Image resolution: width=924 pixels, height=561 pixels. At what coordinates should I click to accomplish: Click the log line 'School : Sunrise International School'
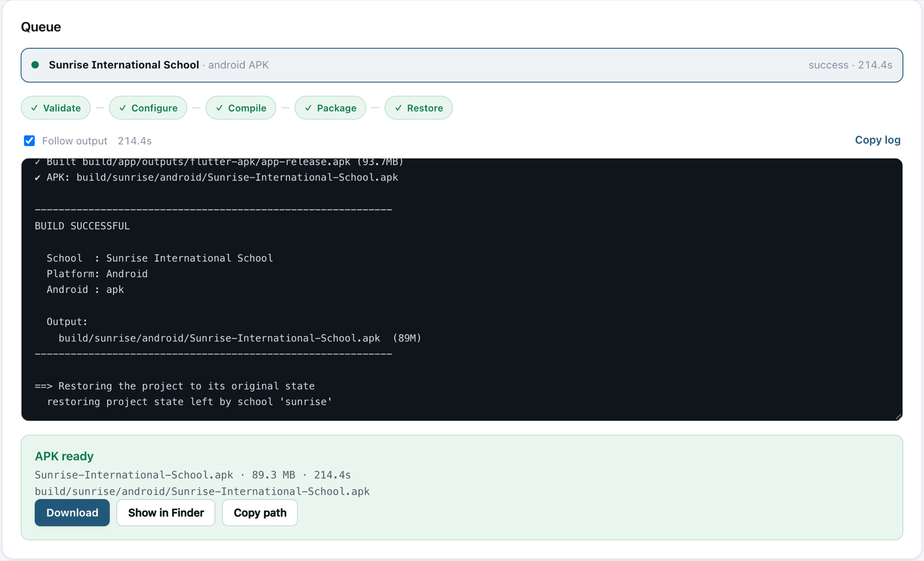160,258
